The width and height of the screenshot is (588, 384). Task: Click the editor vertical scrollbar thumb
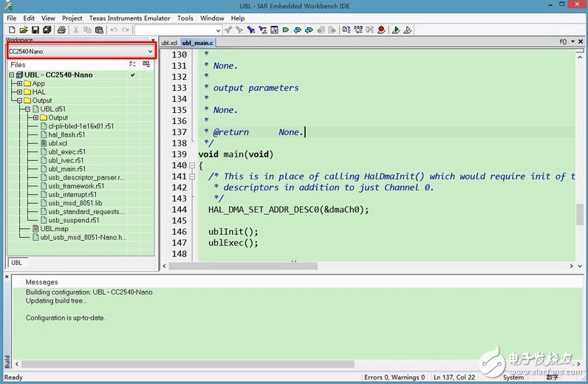pyautogui.click(x=581, y=214)
